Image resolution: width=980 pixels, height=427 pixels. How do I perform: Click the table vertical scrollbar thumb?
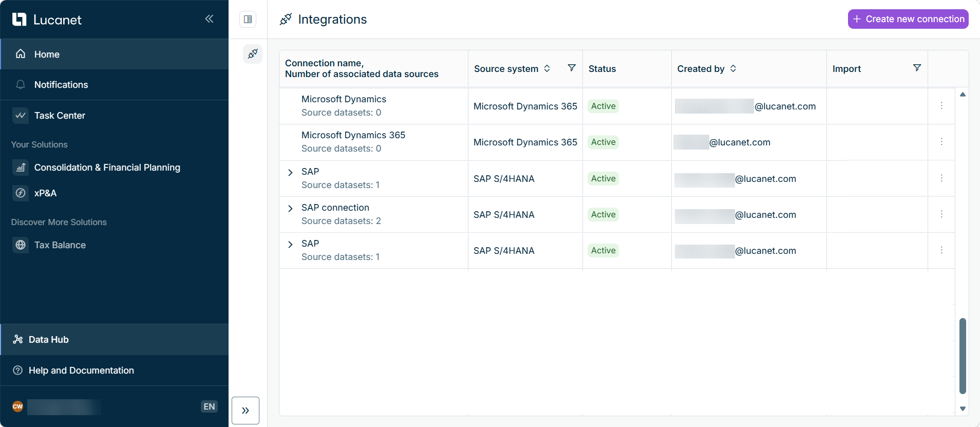[x=963, y=356]
